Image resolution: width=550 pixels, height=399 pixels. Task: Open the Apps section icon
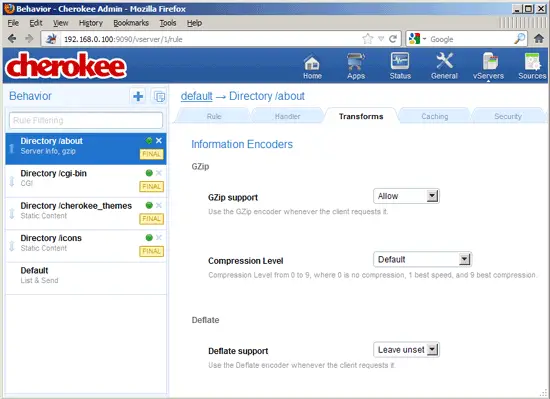point(356,66)
